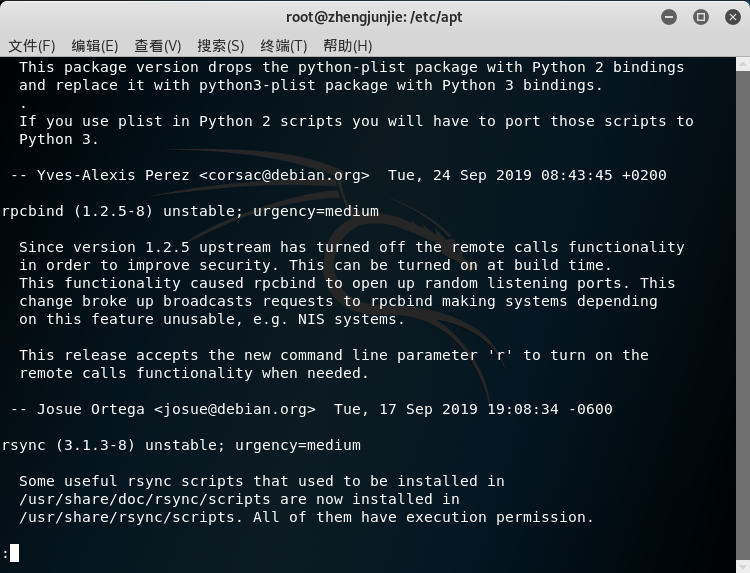
Task: Open the 编辑(E) menu
Action: point(95,46)
